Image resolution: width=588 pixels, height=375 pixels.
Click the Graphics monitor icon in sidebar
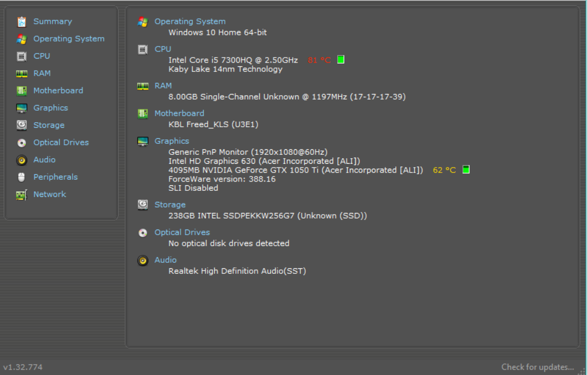[22, 108]
